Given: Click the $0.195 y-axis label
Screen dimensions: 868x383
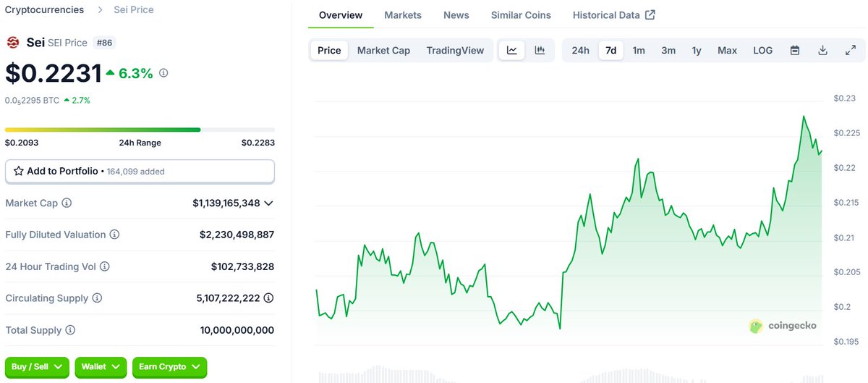Looking at the screenshot, I should point(846,342).
